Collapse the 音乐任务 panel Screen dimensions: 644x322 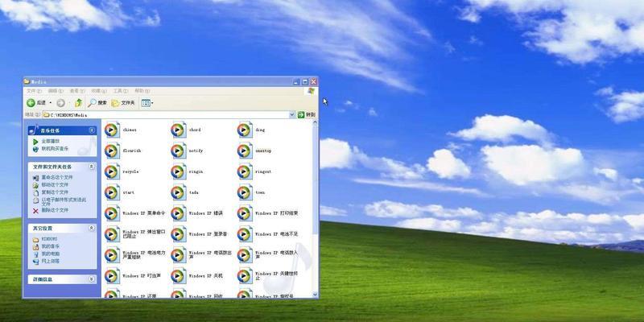click(x=92, y=130)
